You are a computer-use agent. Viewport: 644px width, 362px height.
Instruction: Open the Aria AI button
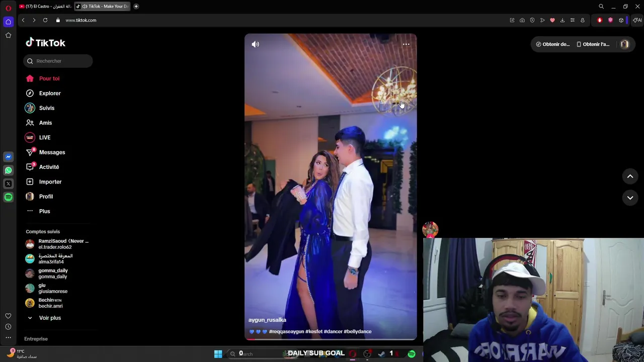click(x=637, y=20)
